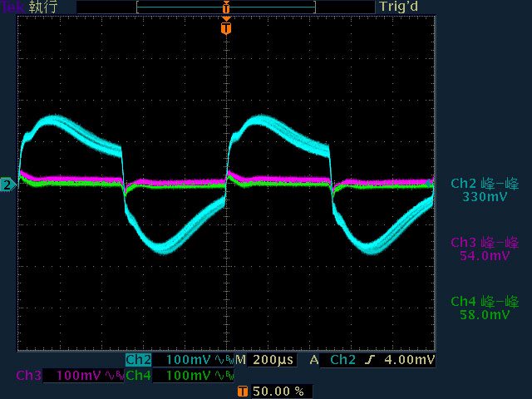Select the Ch3 channel label
The width and height of the screenshot is (532, 399).
[28, 376]
